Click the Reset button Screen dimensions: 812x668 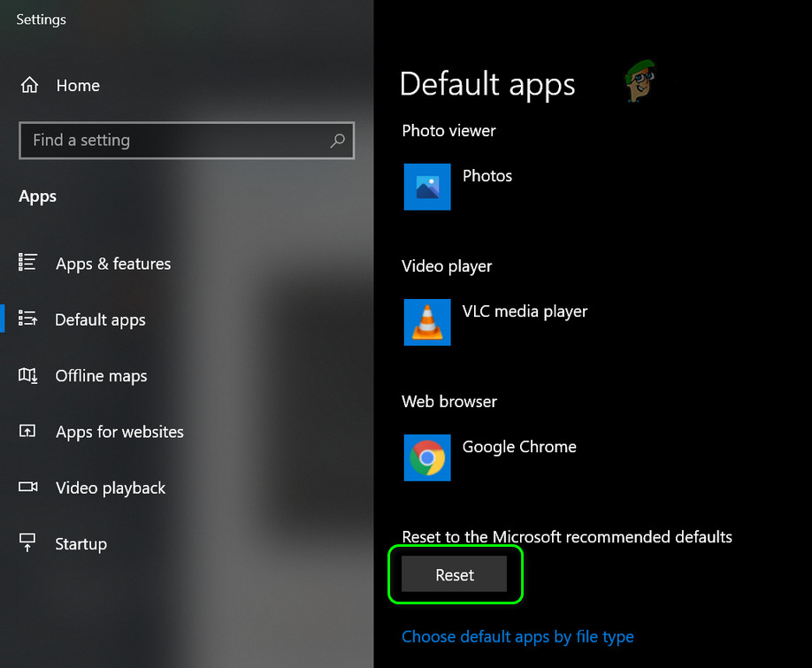point(454,574)
